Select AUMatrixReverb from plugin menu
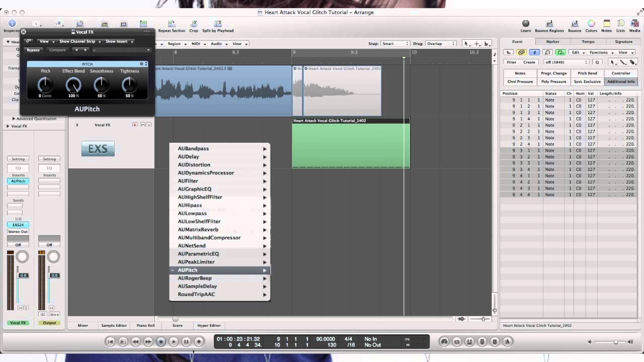Viewport: 644px width, 362px height. click(x=198, y=230)
